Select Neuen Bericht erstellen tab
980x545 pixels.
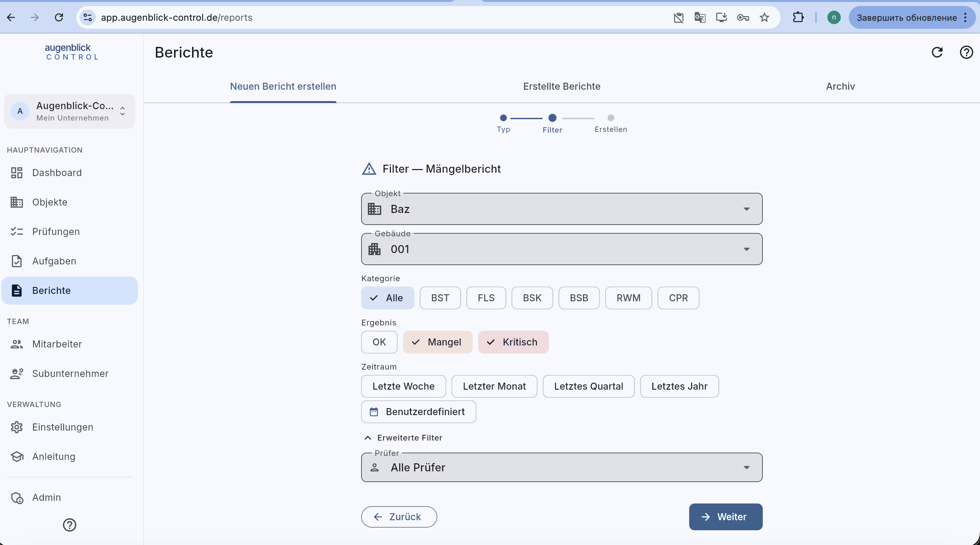click(283, 86)
